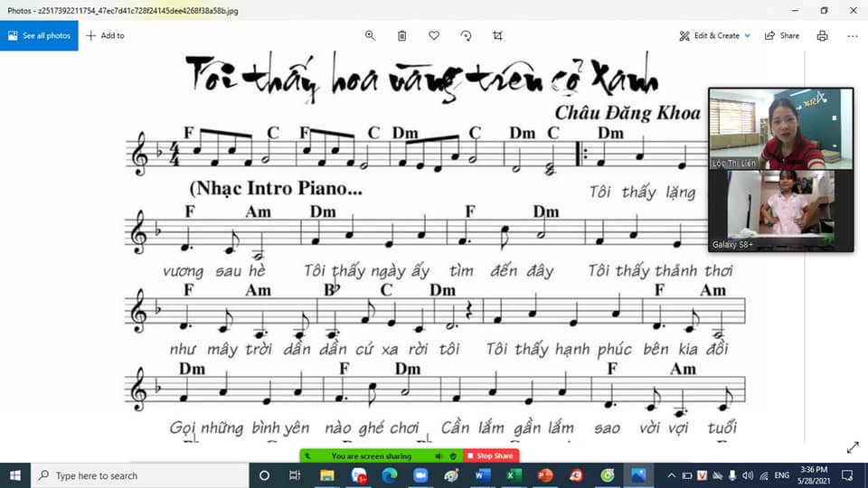868x488 pixels.
Task: Delete the photo with the trash icon
Action: click(401, 35)
